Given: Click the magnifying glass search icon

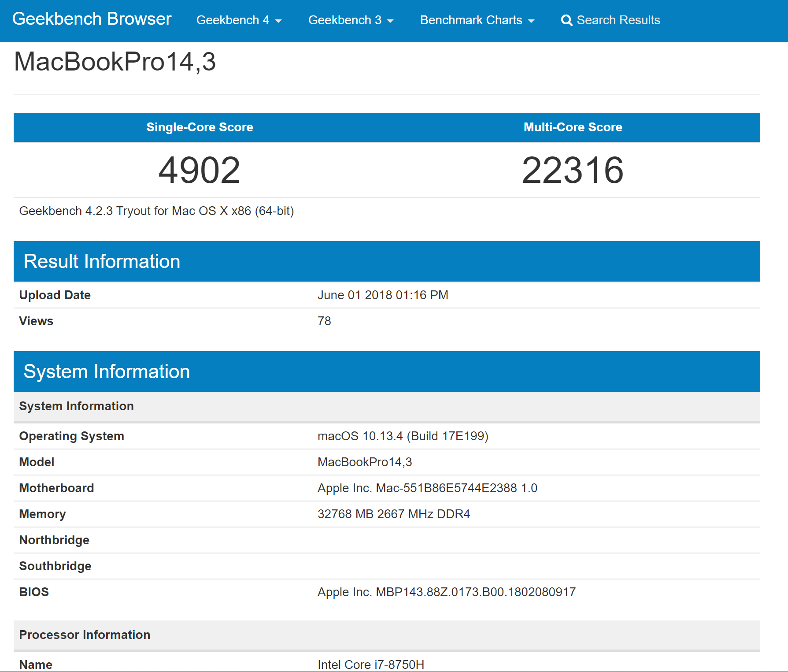Looking at the screenshot, I should tap(566, 20).
